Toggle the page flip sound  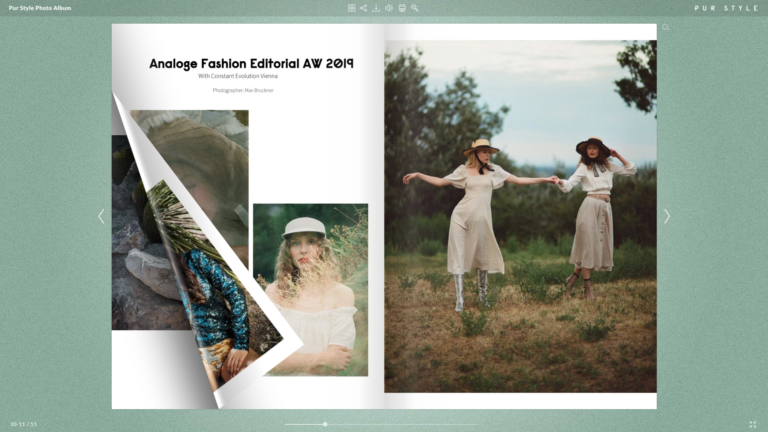(389, 8)
